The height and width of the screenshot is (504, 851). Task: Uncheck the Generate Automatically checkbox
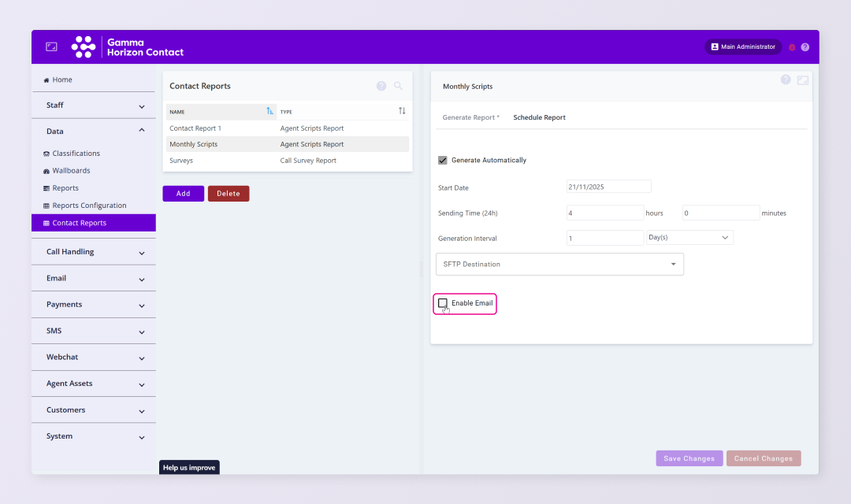coord(443,160)
